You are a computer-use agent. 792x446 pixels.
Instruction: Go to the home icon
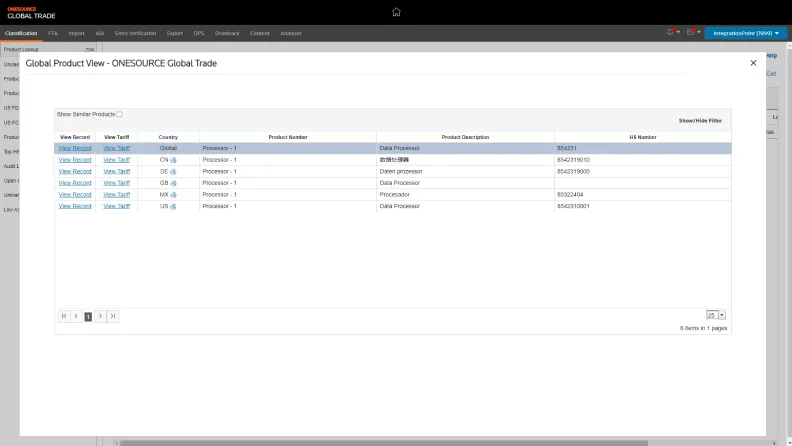coord(396,12)
